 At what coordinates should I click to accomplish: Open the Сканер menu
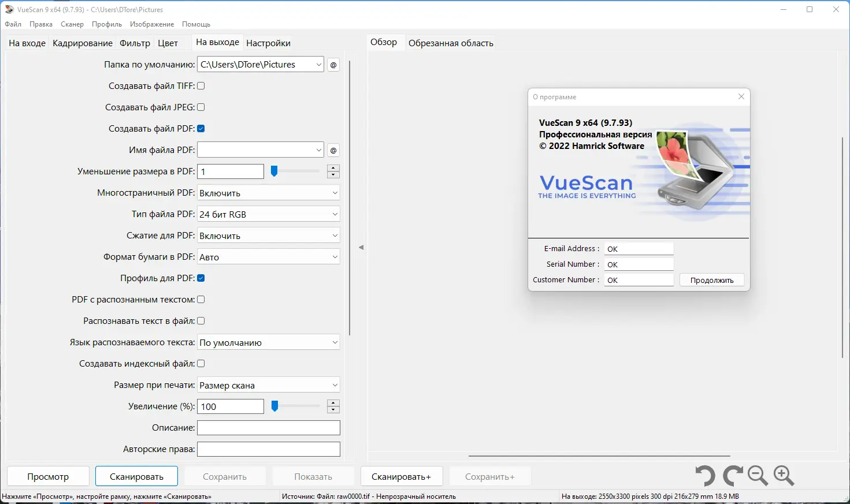point(72,24)
